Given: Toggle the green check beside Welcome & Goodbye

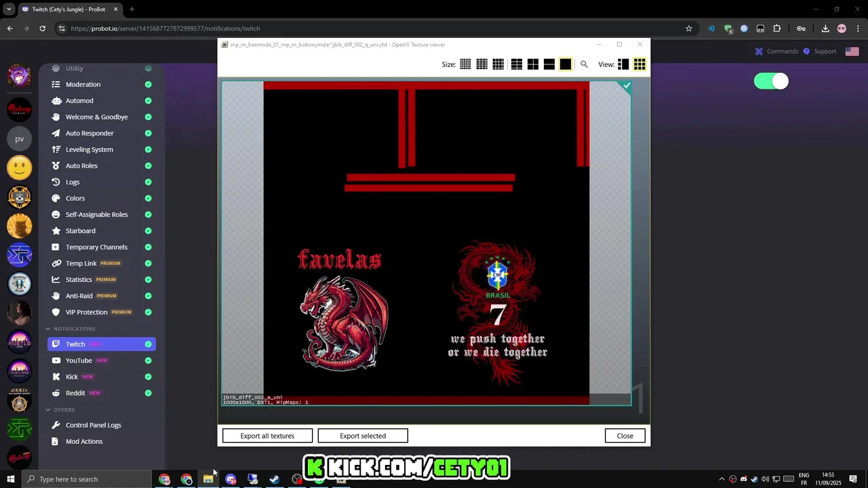Looking at the screenshot, I should (148, 117).
